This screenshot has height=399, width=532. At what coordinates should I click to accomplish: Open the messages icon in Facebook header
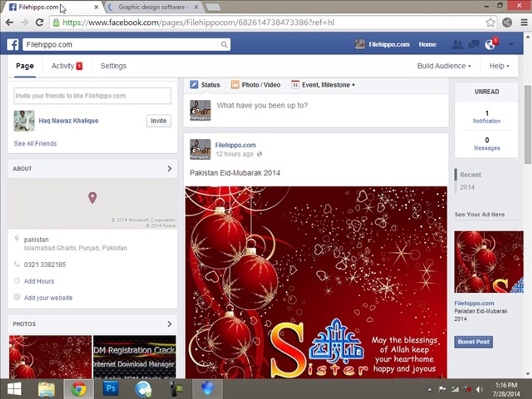pyautogui.click(x=474, y=45)
